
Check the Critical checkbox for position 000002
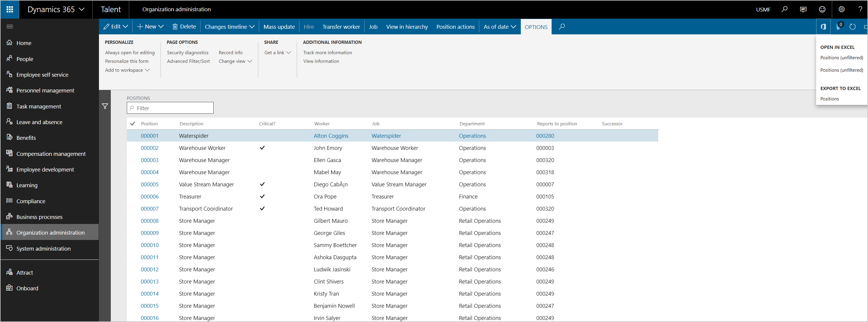(x=262, y=148)
